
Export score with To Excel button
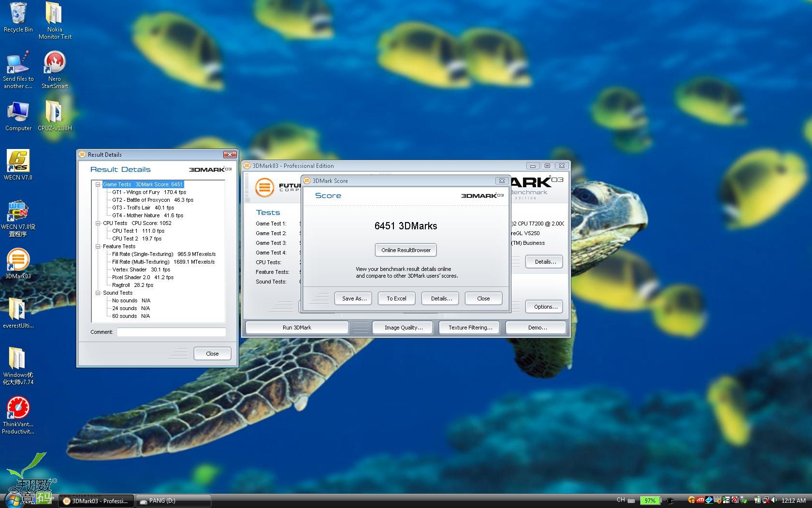(x=396, y=299)
